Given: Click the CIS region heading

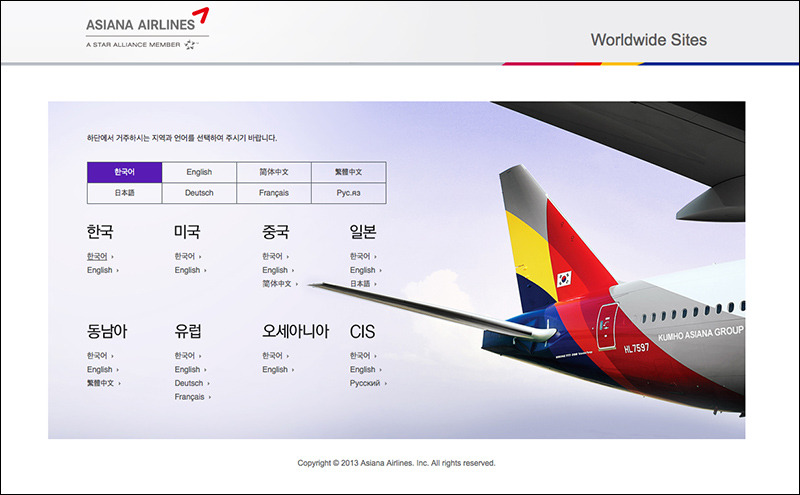Looking at the screenshot, I should (x=362, y=332).
